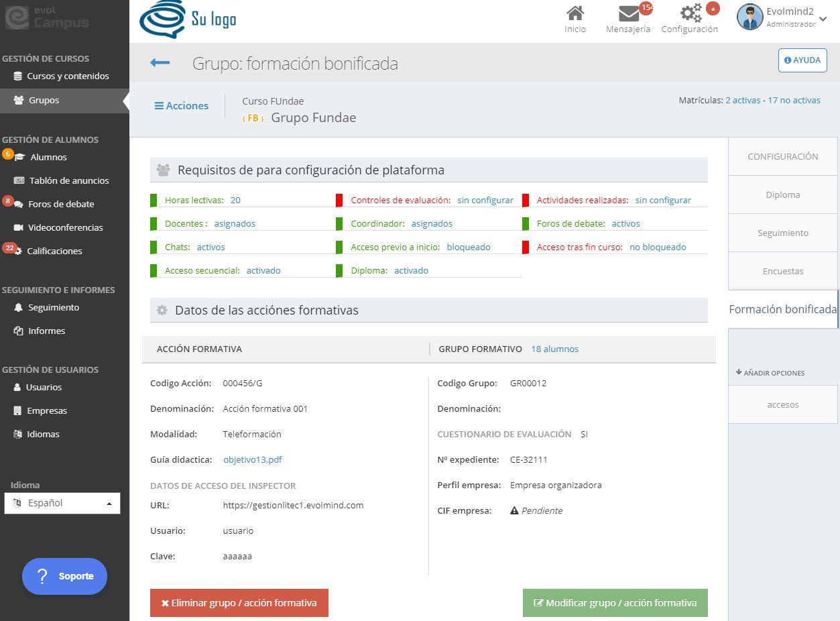Switch to CONFIGURACIÓN tab
The width and height of the screenshot is (840, 621).
tap(783, 156)
